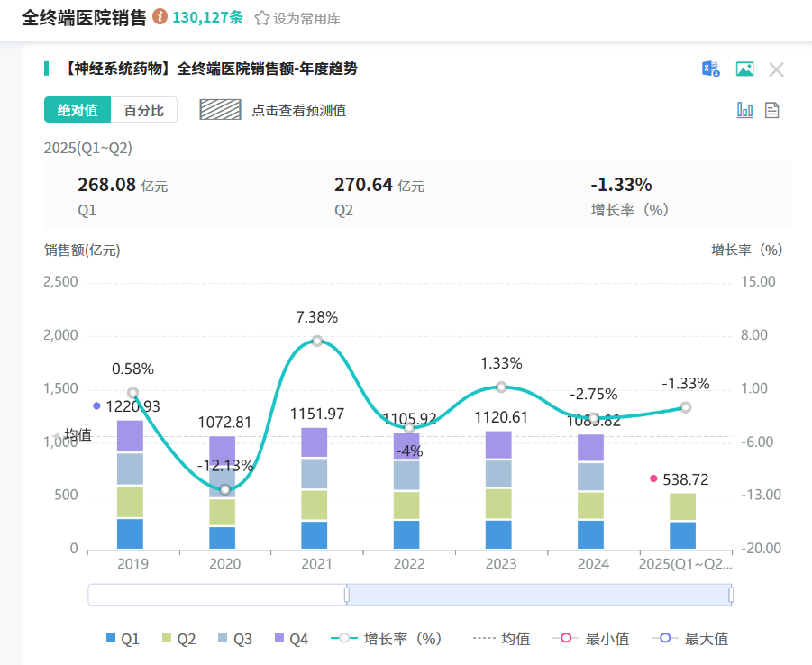812x665 pixels.
Task: Click the orange info icon beside title
Action: [x=160, y=17]
